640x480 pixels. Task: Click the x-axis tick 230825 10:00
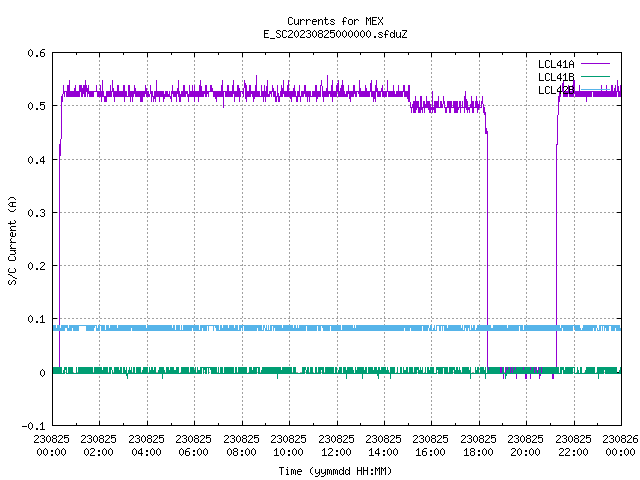pyautogui.click(x=289, y=445)
